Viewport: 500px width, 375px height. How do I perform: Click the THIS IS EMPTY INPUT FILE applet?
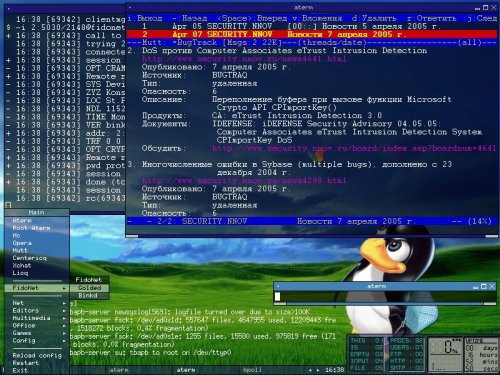367,354
